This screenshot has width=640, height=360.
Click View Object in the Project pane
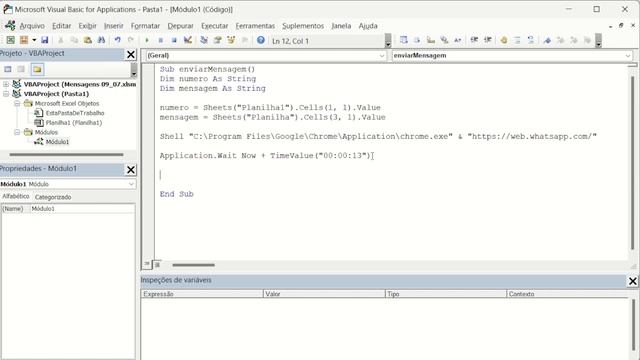click(21, 69)
